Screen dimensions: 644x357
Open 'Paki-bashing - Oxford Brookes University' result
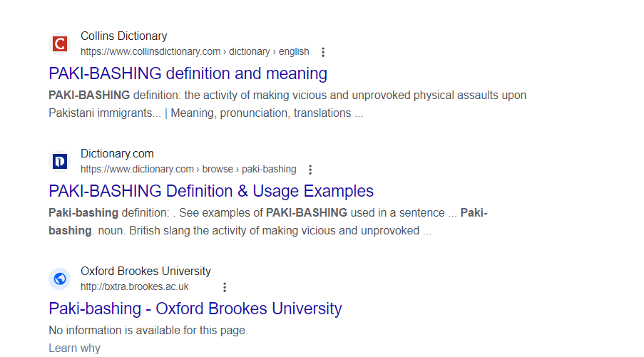195,309
